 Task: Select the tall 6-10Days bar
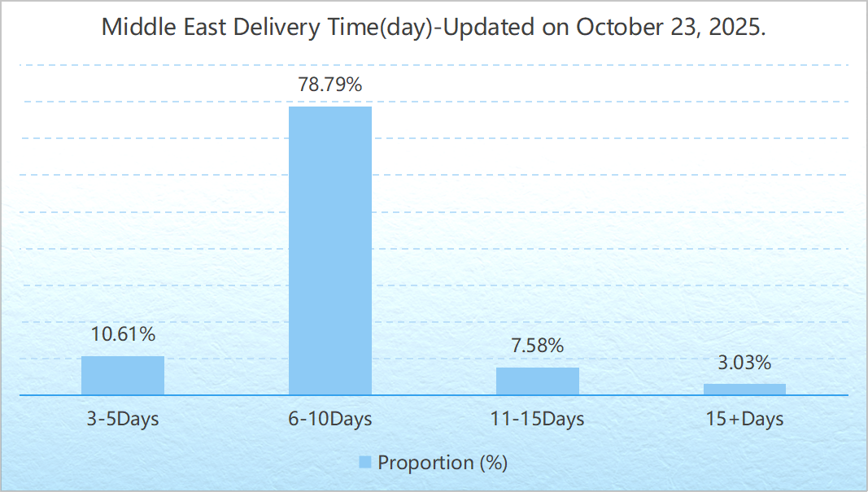(330, 250)
